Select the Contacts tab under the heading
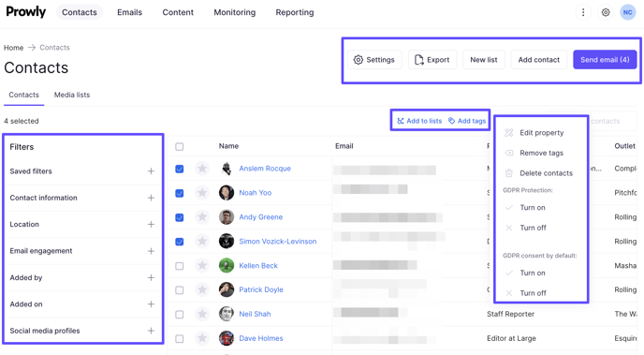This screenshot has width=644, height=355. pyautogui.click(x=23, y=95)
